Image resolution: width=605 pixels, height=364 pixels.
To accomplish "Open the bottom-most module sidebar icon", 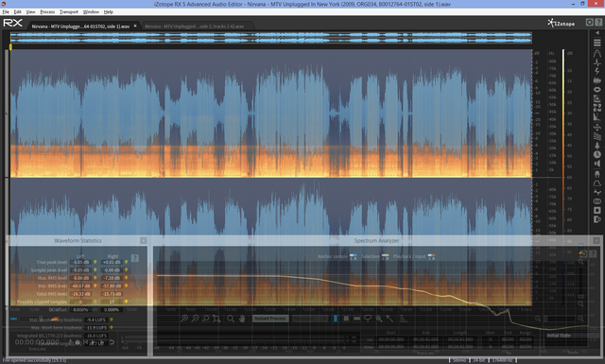I will (596, 219).
